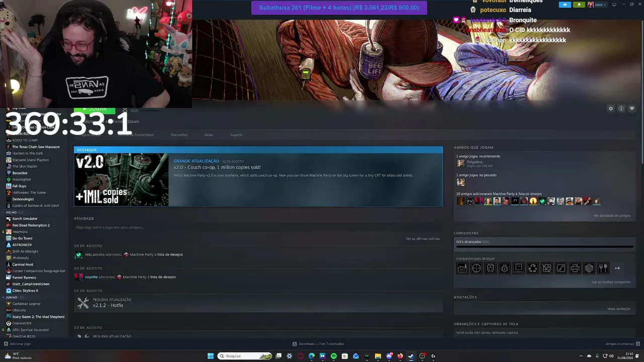Open the Windows Start menu
This screenshot has width=644, height=362.
211,356
